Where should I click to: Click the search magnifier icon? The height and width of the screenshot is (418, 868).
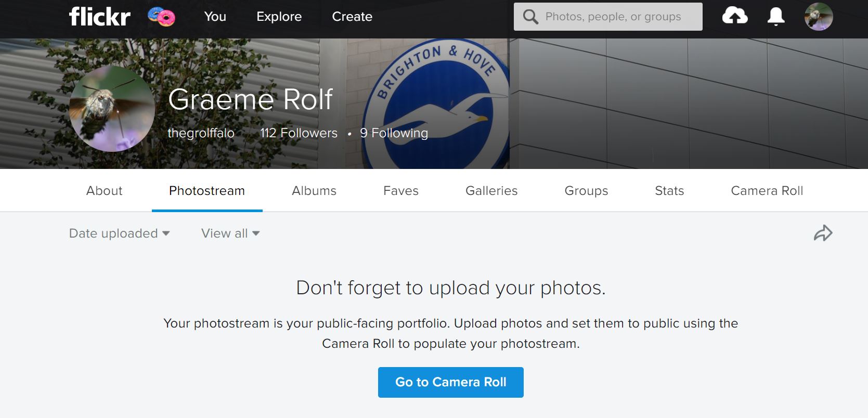530,17
